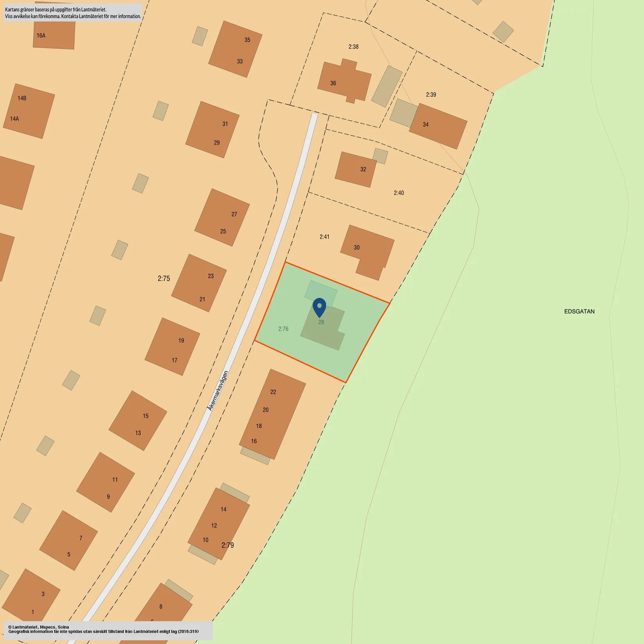The height and width of the screenshot is (644, 644).
Task: Click house number 12 label
Action: coord(214,526)
